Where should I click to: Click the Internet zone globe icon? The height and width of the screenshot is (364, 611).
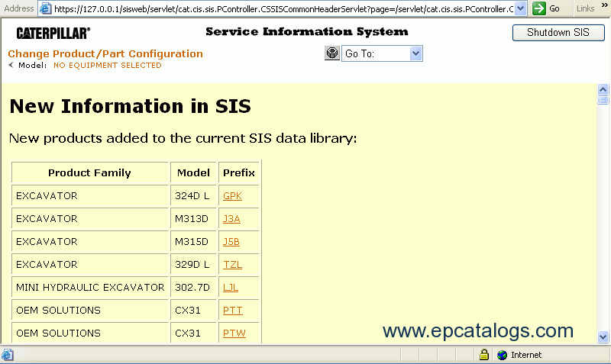pos(502,355)
